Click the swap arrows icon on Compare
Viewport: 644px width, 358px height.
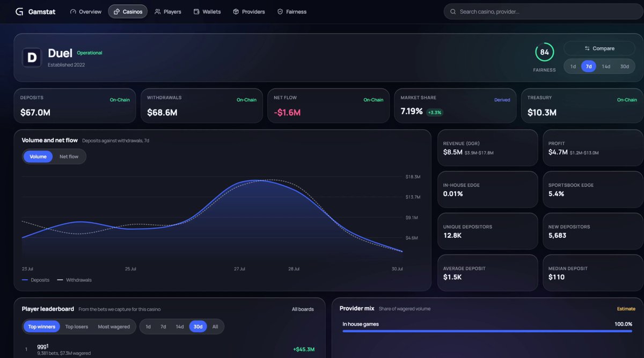pyautogui.click(x=587, y=48)
